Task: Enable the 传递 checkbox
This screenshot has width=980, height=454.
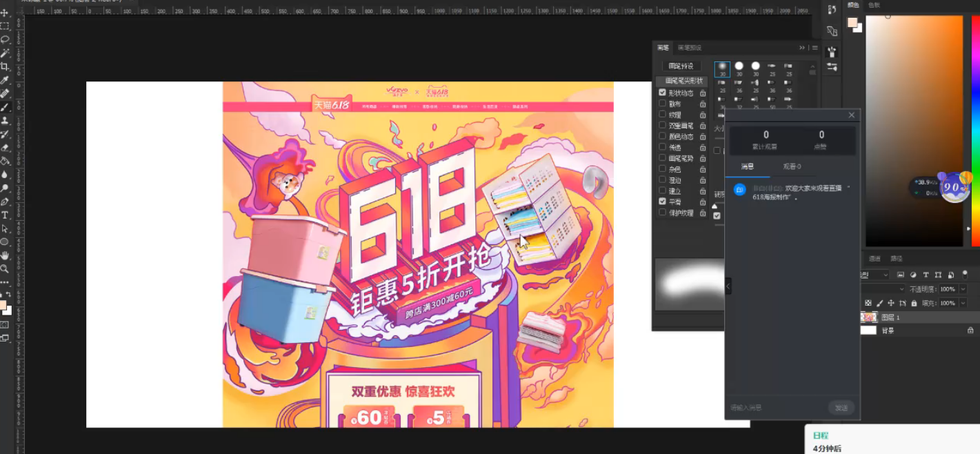Action: click(663, 147)
